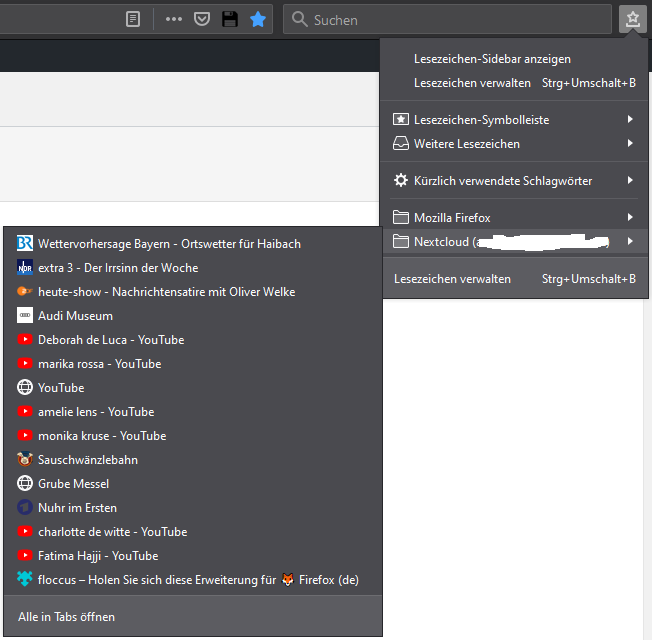The image size is (652, 640).
Task: Open extra 3 Irrsinn der Woche bookmark
Action: click(x=118, y=268)
